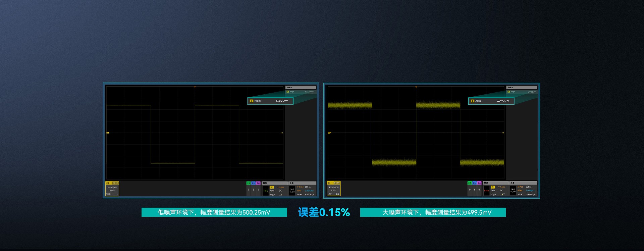Add channel C3 via plus icon in low-noise scope

click(253, 190)
